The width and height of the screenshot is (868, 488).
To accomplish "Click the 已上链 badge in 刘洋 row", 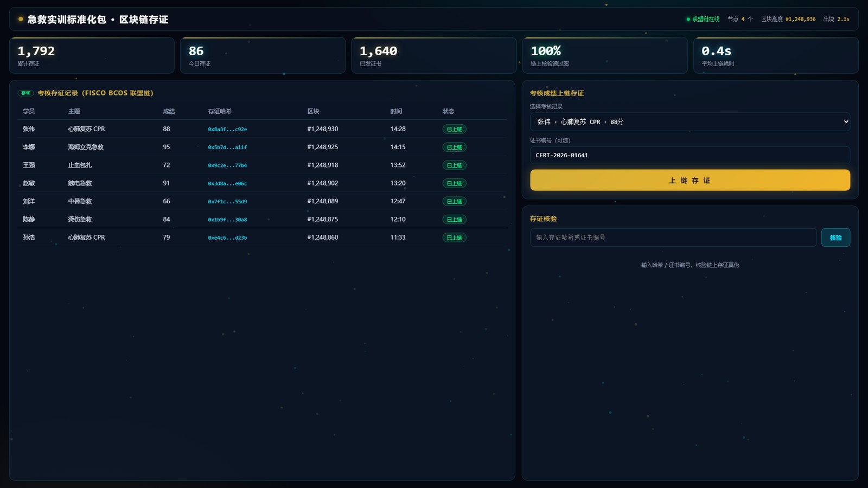I will [454, 202].
